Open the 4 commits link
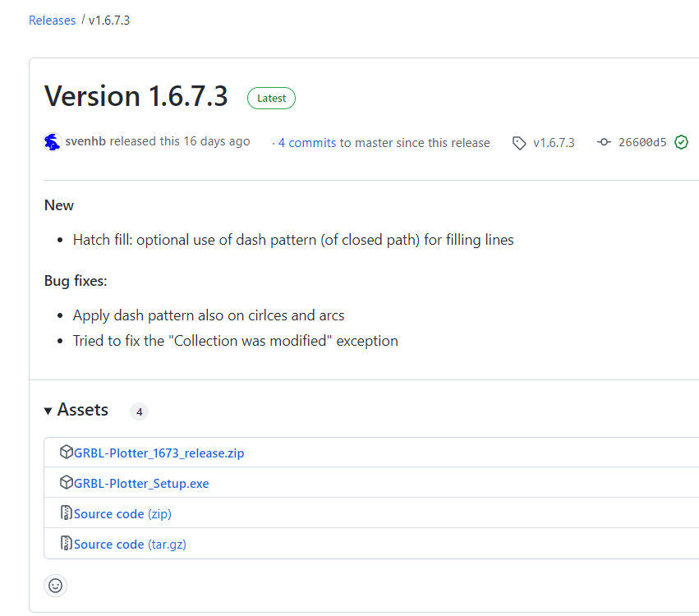 point(306,143)
